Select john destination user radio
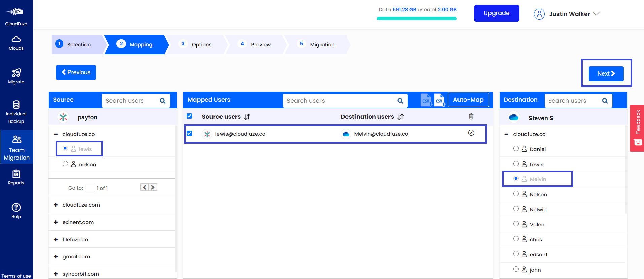This screenshot has height=279, width=644. click(516, 269)
